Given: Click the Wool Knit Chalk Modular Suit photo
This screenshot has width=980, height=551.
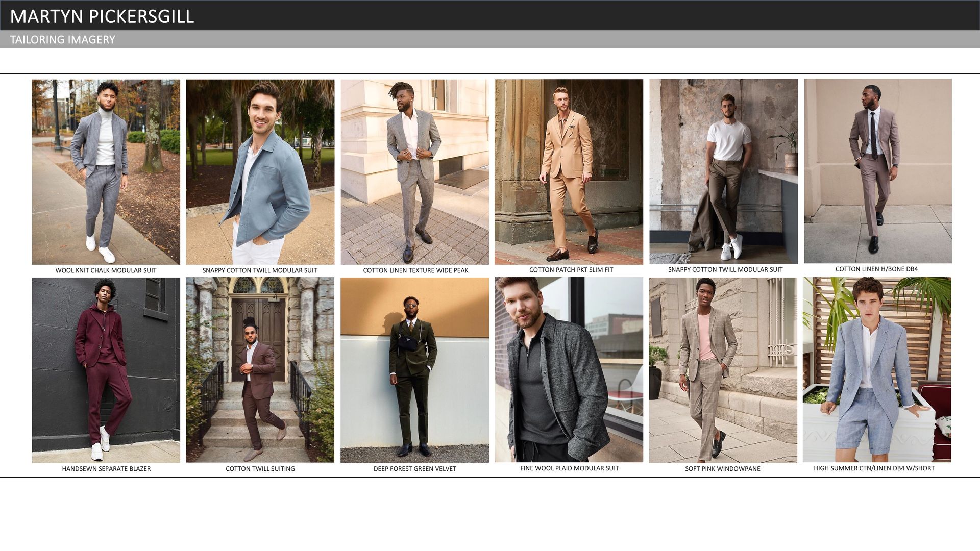Looking at the screenshot, I should (x=106, y=171).
